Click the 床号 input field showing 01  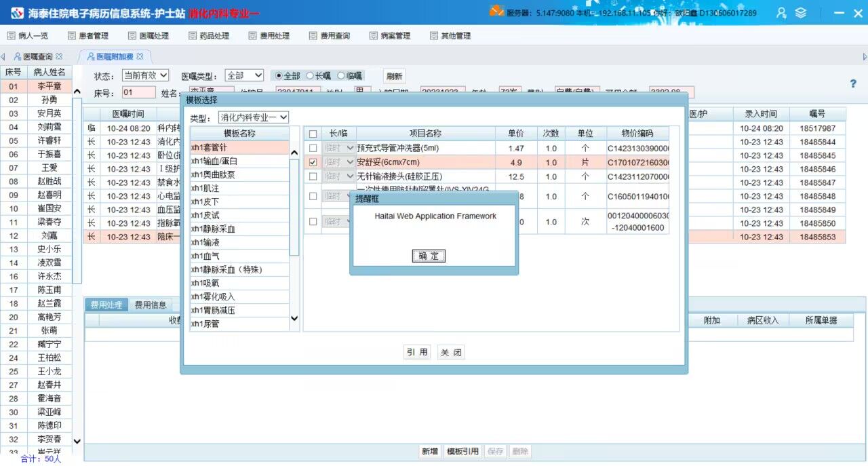(139, 93)
